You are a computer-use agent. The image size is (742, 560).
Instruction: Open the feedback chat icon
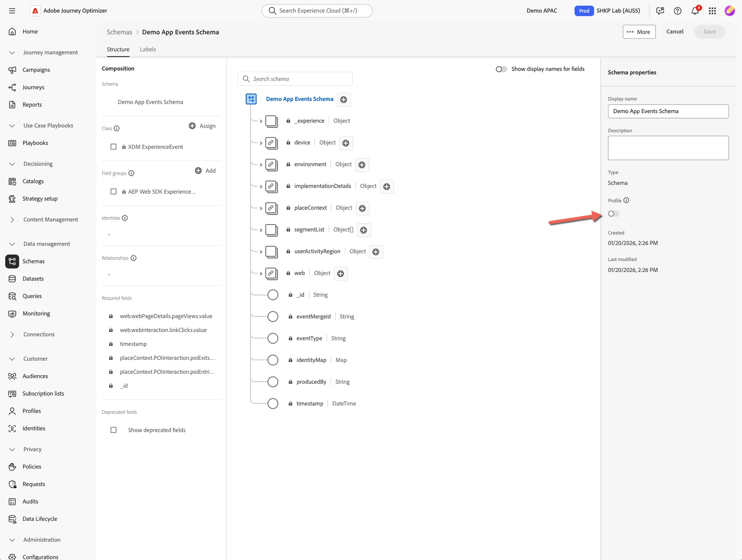[x=660, y=11]
